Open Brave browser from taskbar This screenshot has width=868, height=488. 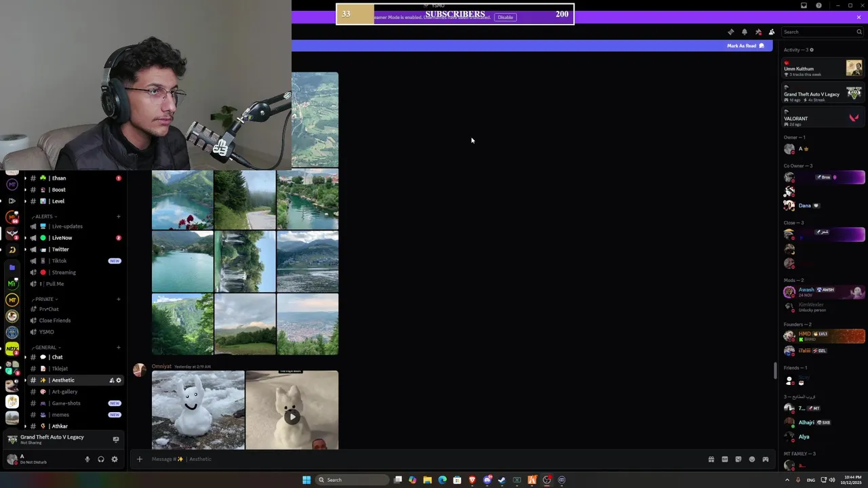pyautogui.click(x=472, y=480)
